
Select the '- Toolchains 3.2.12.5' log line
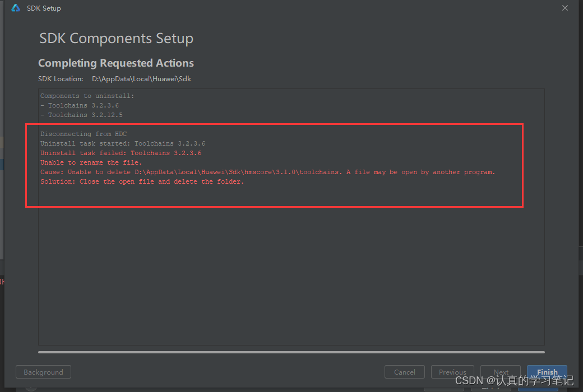coord(81,115)
